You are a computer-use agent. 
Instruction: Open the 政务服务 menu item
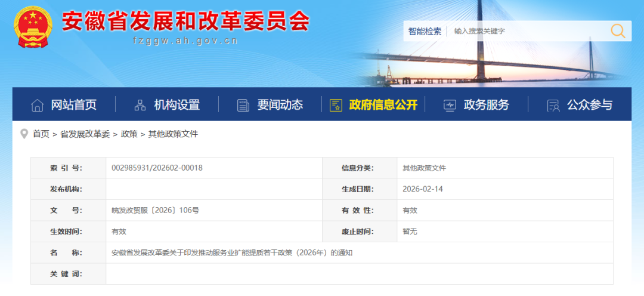tap(486, 105)
